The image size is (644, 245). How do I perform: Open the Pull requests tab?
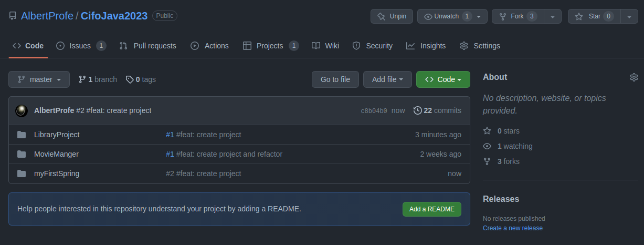(147, 46)
